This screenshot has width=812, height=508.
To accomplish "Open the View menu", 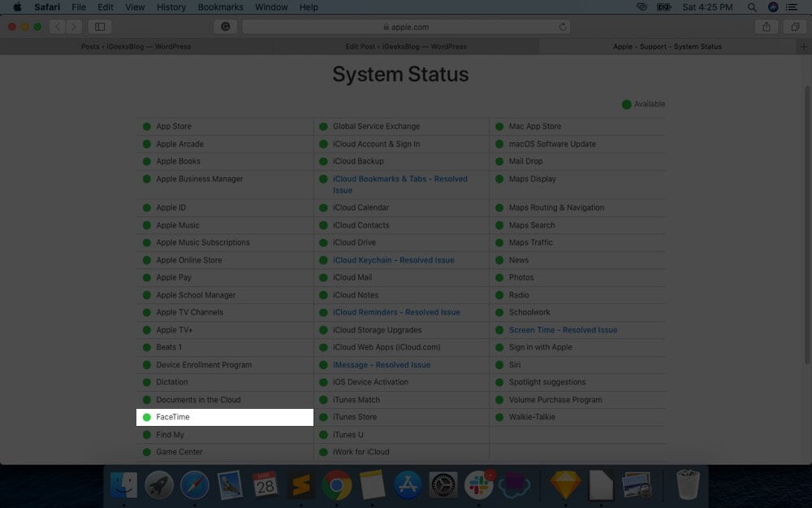I will tap(135, 7).
